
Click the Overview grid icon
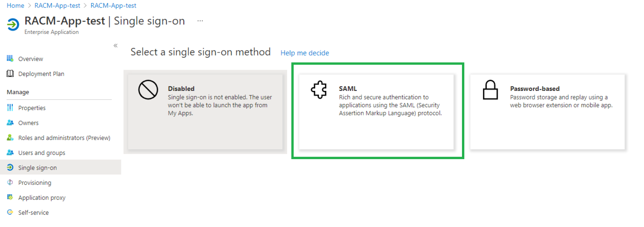click(10, 58)
